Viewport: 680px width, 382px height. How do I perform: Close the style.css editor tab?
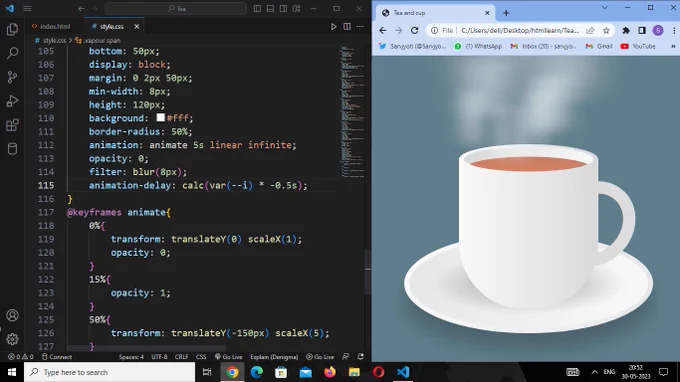point(137,26)
